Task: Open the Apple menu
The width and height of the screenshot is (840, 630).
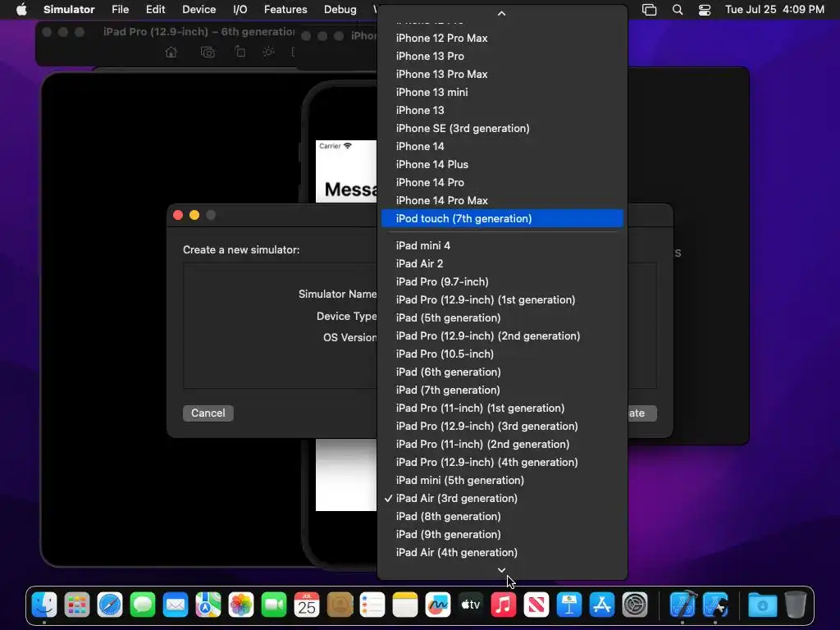Action: (x=21, y=10)
